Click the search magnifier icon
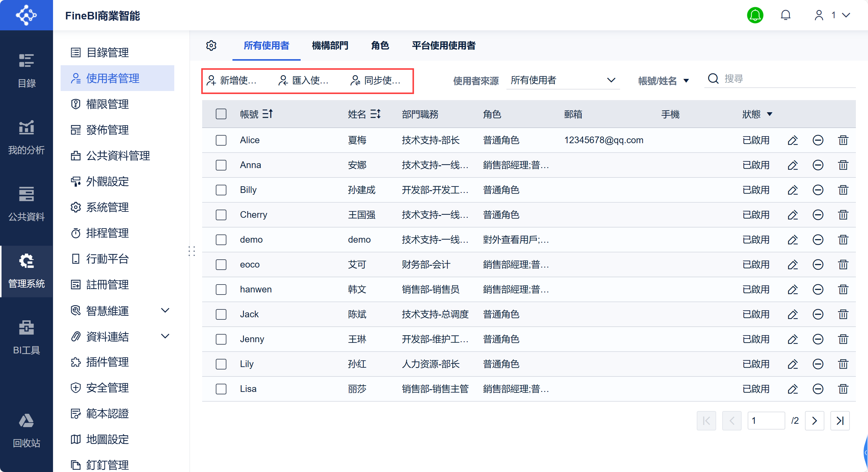Viewport: 868px width, 472px height. tap(713, 79)
